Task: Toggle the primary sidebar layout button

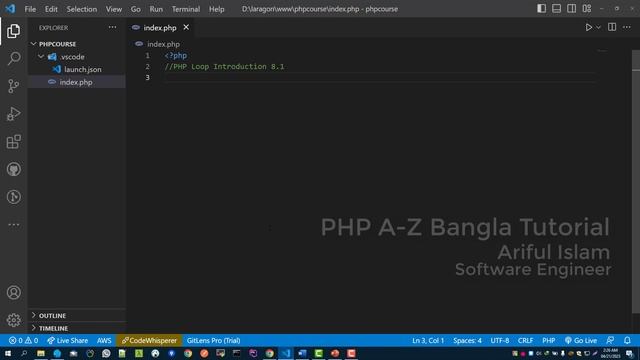Action: (x=541, y=9)
